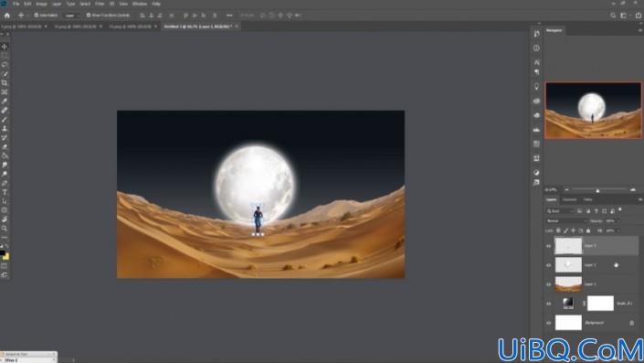The image size is (644, 363).
Task: Open the History panel icon in side dock
Action: pos(536,34)
